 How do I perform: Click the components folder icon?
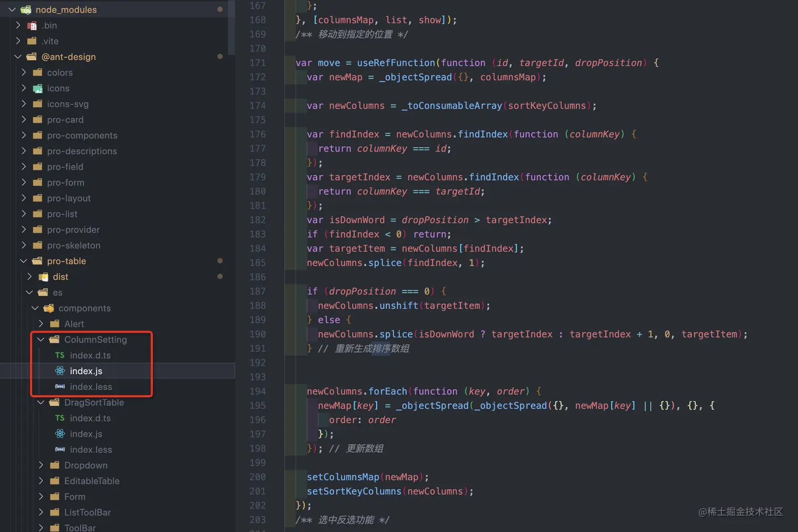(49, 308)
